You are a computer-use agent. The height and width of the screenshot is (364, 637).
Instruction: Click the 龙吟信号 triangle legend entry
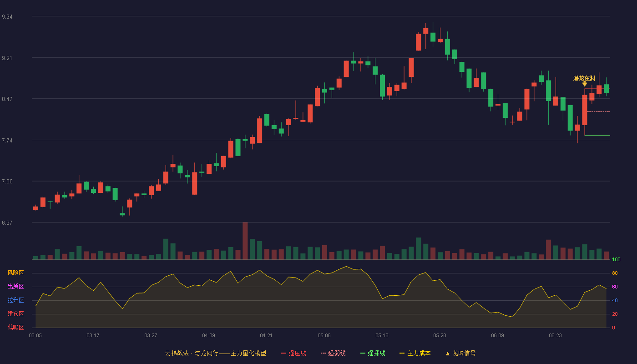pyautogui.click(x=460, y=353)
